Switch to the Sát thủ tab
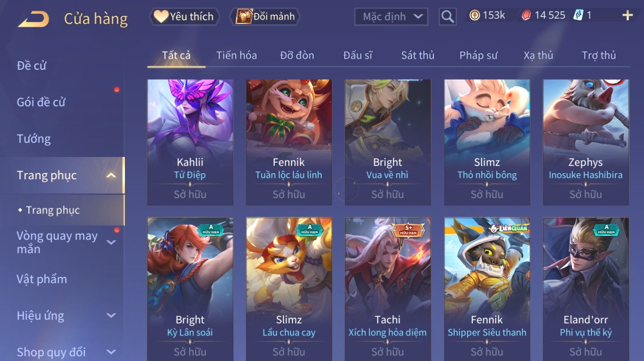Screen dimensions: 644x361 [x=418, y=56]
